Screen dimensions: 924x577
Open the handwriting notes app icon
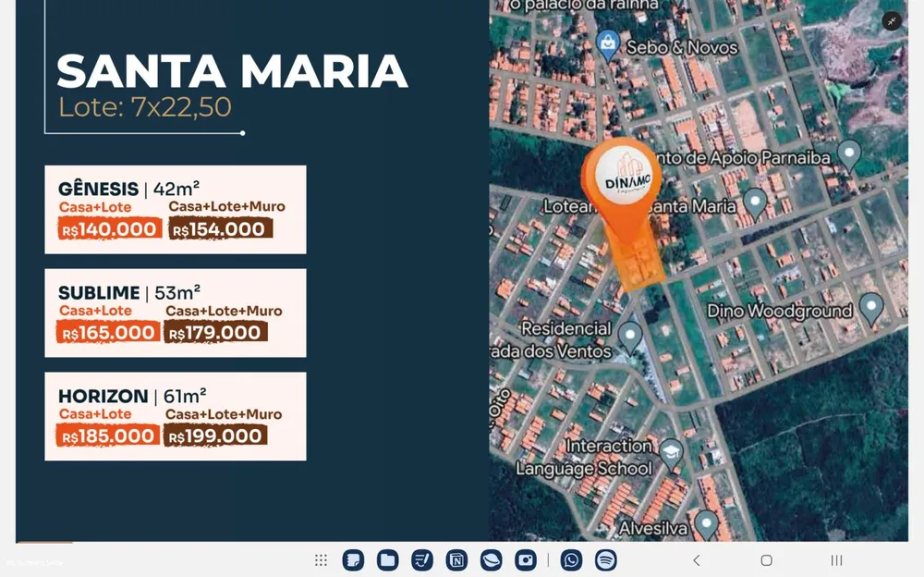tap(422, 559)
